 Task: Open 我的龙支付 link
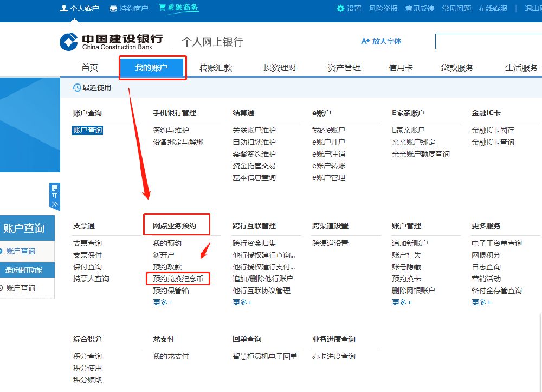171,356
